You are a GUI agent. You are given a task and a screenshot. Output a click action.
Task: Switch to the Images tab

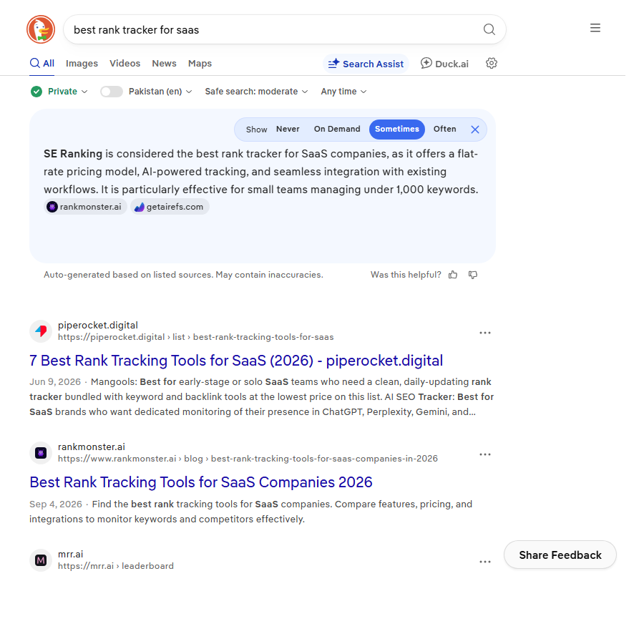(82, 63)
